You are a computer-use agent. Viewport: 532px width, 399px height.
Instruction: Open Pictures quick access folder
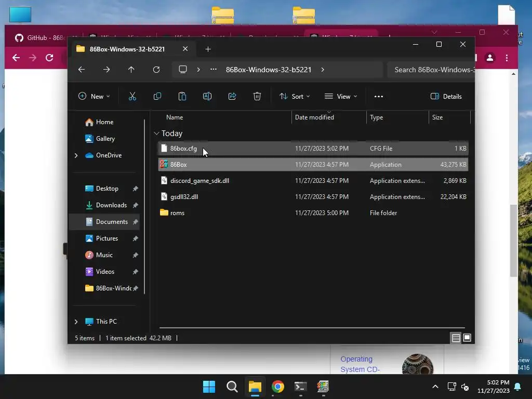[x=107, y=238]
